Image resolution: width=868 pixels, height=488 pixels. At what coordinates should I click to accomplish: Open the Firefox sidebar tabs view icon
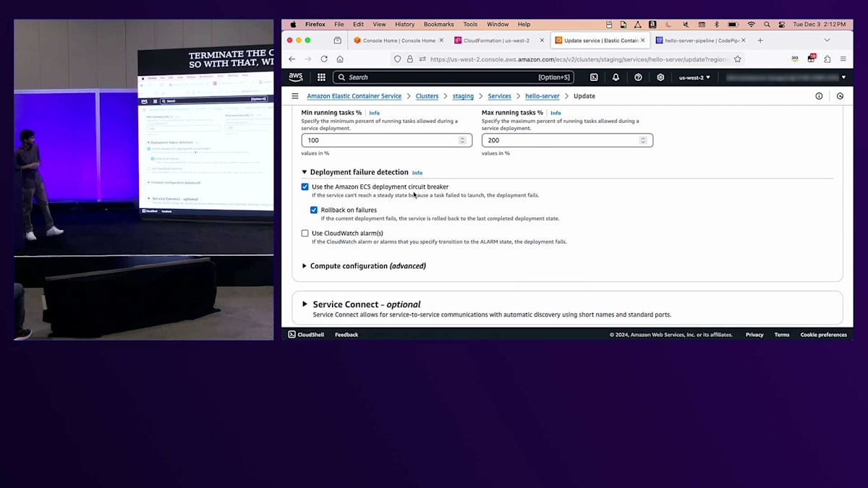(x=338, y=40)
